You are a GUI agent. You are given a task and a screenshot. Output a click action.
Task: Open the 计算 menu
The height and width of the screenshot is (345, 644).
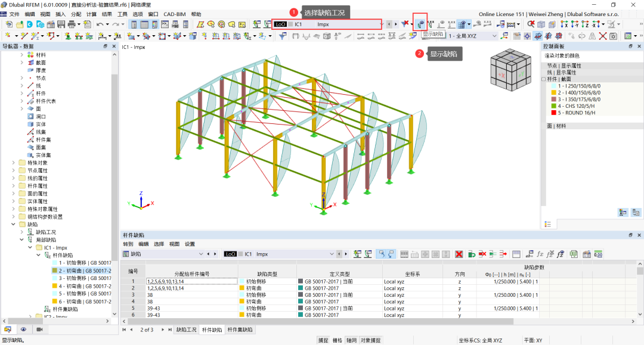click(x=91, y=14)
